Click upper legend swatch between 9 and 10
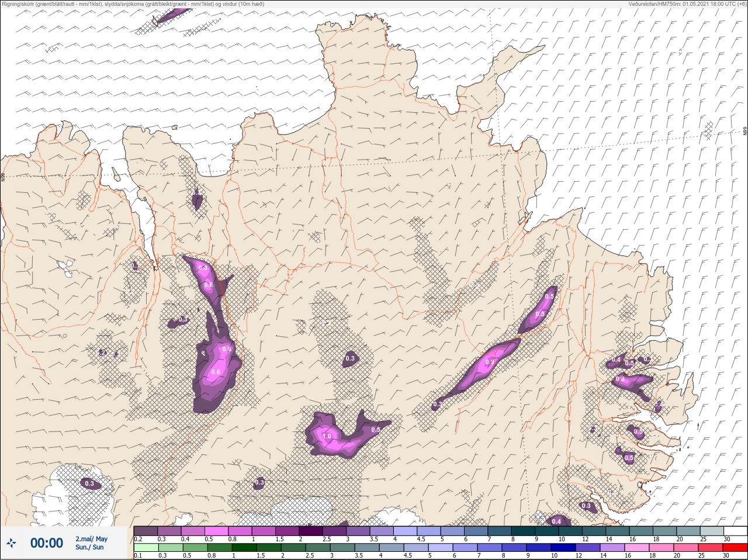This screenshot has height=560, width=748. [x=547, y=531]
